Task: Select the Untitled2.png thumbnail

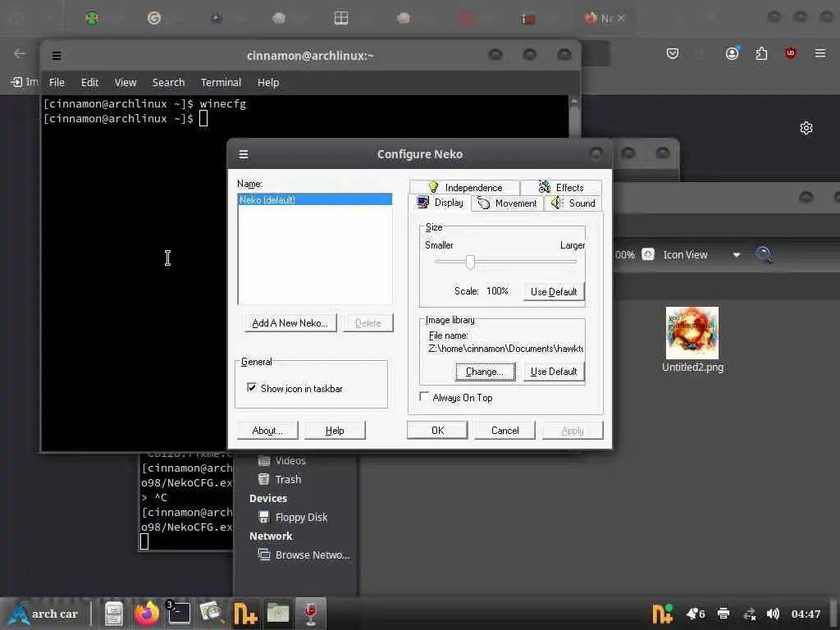Action: click(x=692, y=333)
